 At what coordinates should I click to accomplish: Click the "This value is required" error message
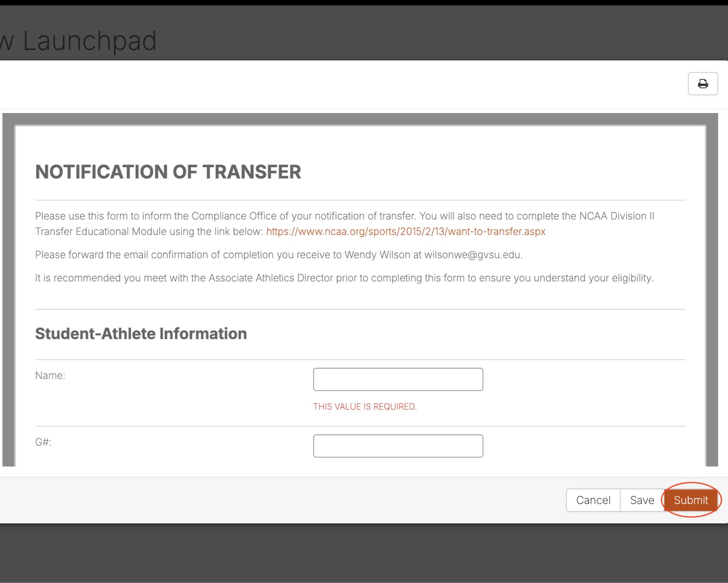pos(364,406)
